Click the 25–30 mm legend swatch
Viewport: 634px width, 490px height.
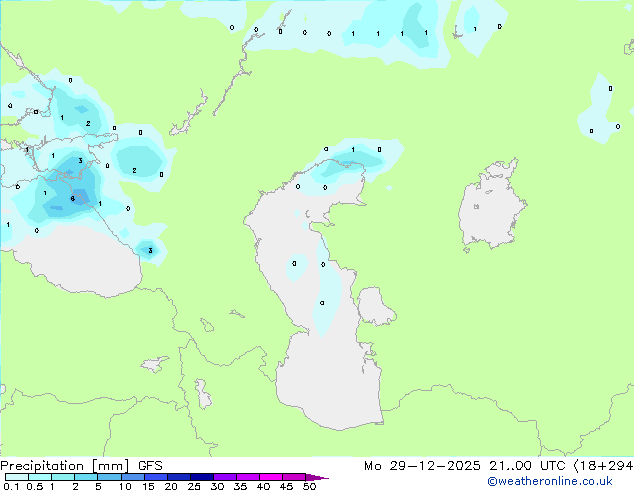click(x=201, y=477)
